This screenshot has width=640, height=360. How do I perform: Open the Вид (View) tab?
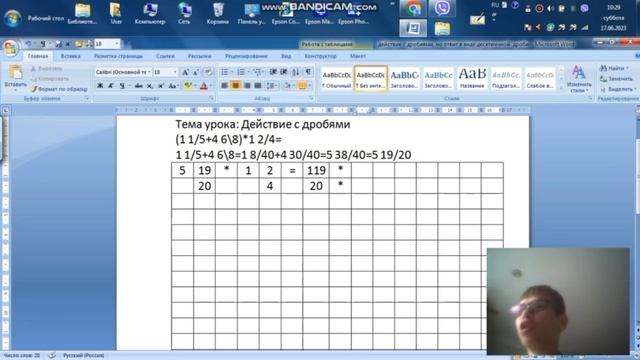pos(286,56)
